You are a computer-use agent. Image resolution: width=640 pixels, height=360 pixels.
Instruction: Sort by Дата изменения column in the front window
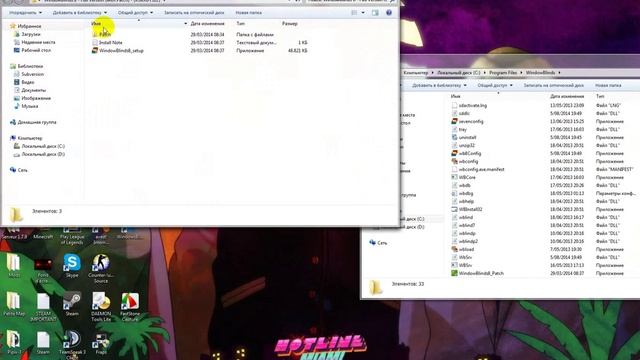[x=207, y=24]
